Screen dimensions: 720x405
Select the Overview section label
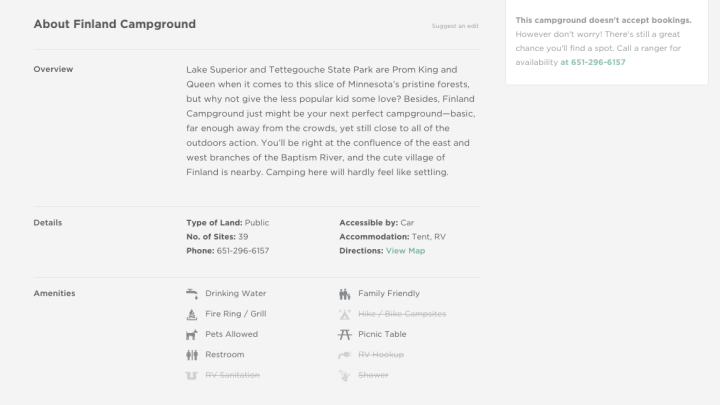(x=52, y=69)
